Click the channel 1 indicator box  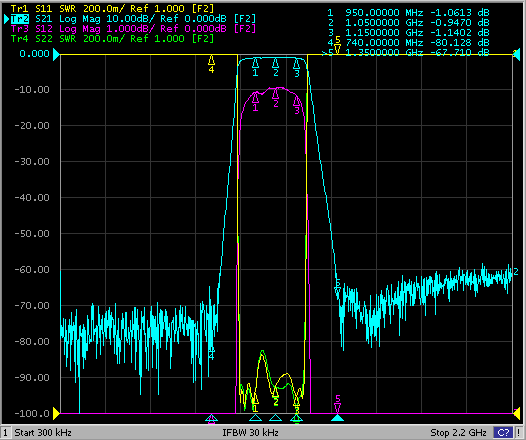[6, 433]
